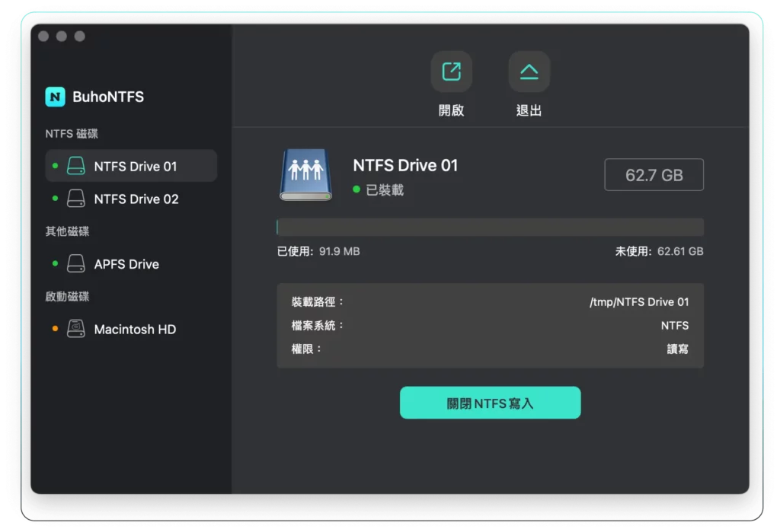
Task: Click the Macintosh HD startup disk icon
Action: point(75,329)
